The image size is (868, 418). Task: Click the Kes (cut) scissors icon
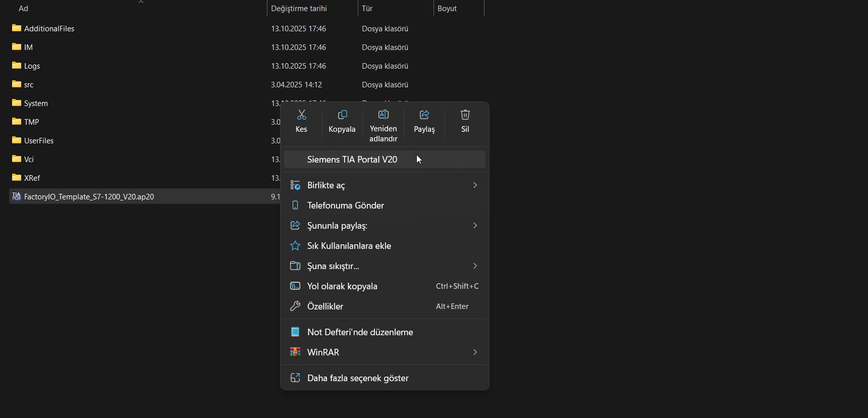[301, 115]
